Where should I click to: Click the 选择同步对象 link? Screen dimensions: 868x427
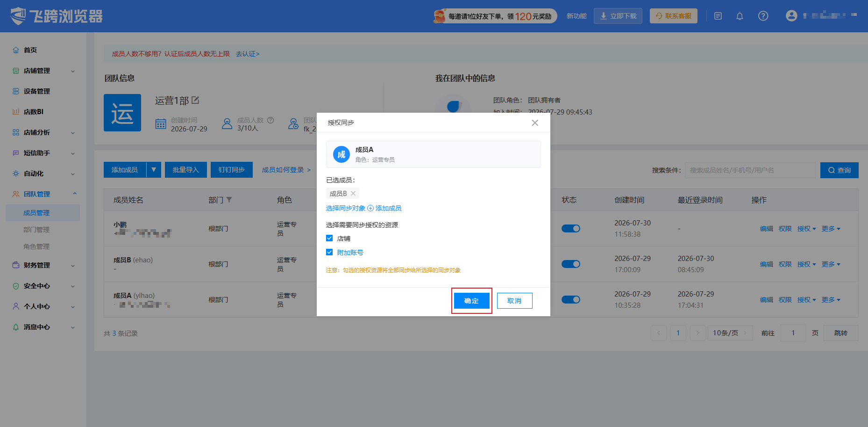click(345, 208)
